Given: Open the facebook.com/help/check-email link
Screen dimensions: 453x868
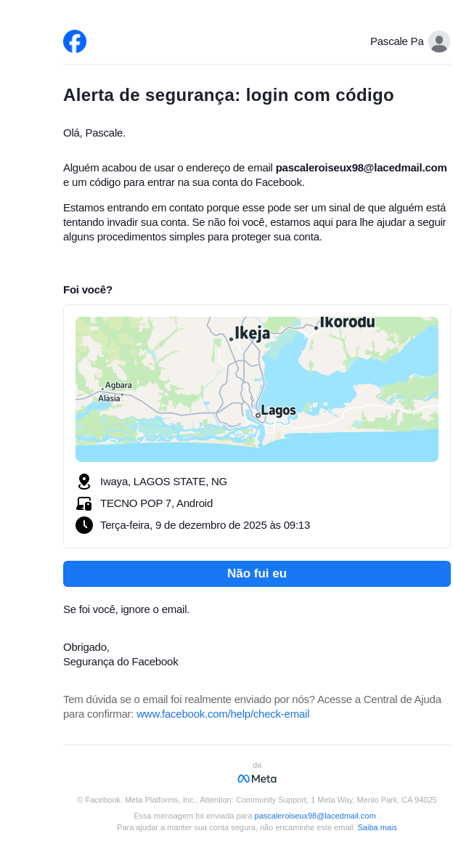Looking at the screenshot, I should pos(223,714).
